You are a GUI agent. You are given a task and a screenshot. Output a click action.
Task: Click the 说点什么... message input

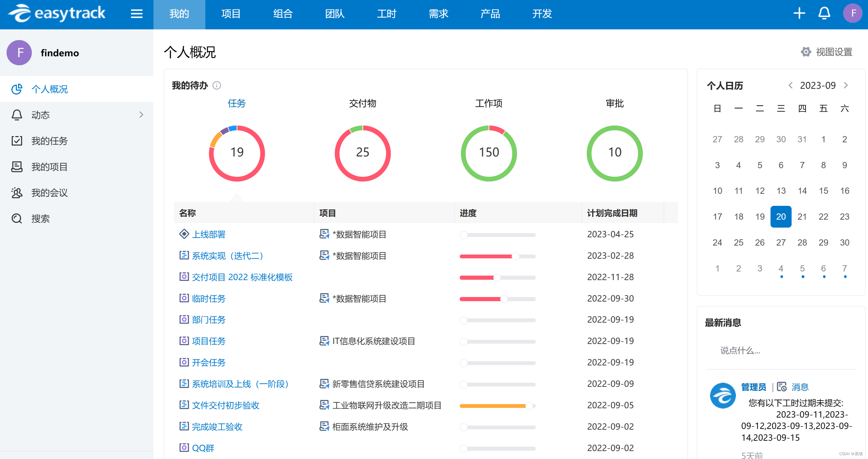781,351
